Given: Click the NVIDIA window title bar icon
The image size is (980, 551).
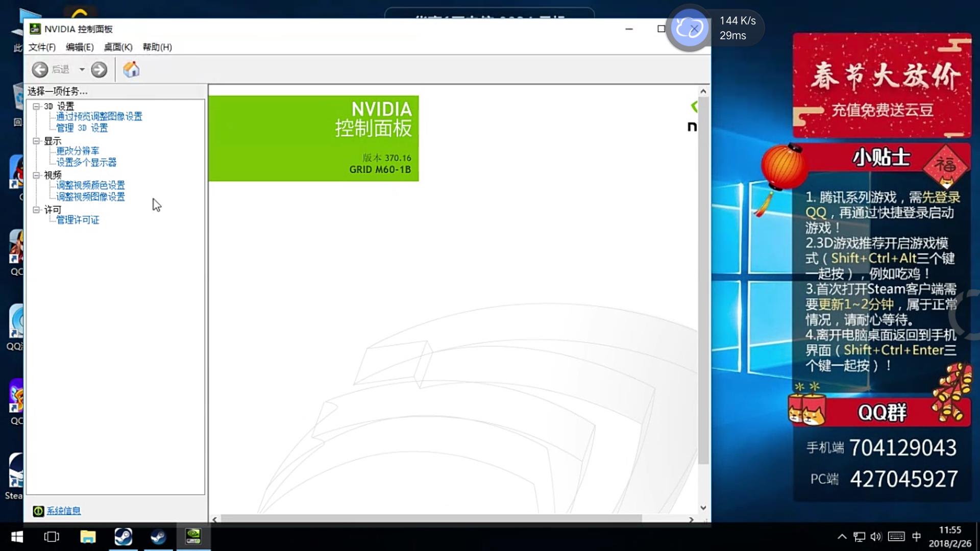Looking at the screenshot, I should [35, 29].
